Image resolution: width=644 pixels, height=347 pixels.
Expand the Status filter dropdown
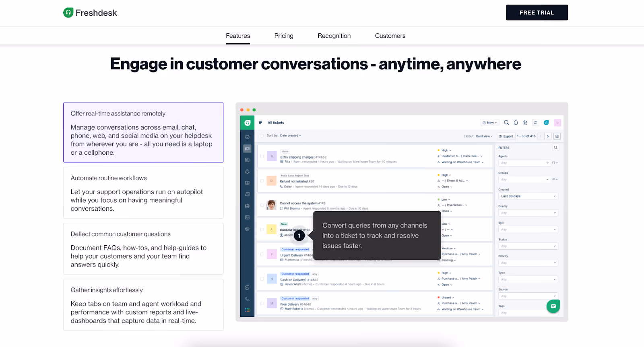tap(528, 246)
